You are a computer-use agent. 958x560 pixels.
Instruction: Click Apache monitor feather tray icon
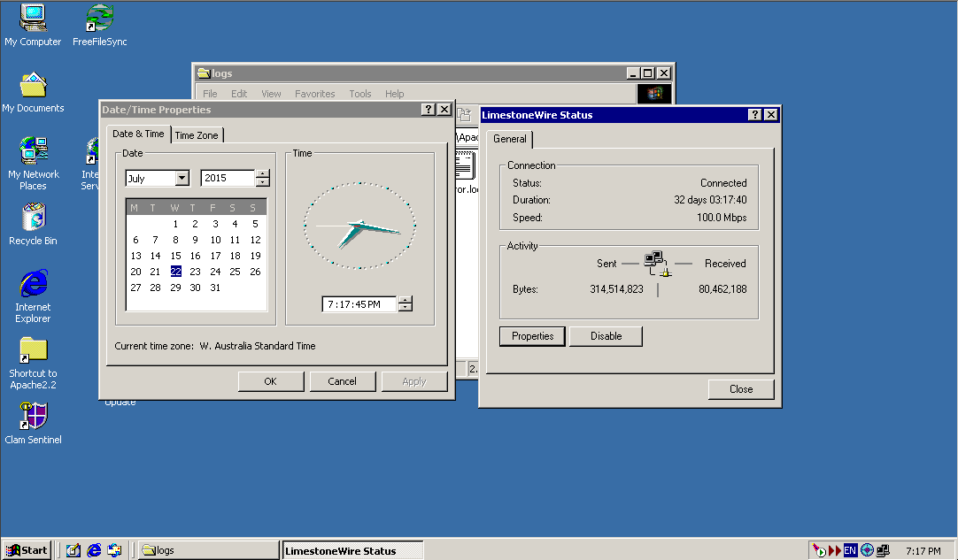coord(819,550)
